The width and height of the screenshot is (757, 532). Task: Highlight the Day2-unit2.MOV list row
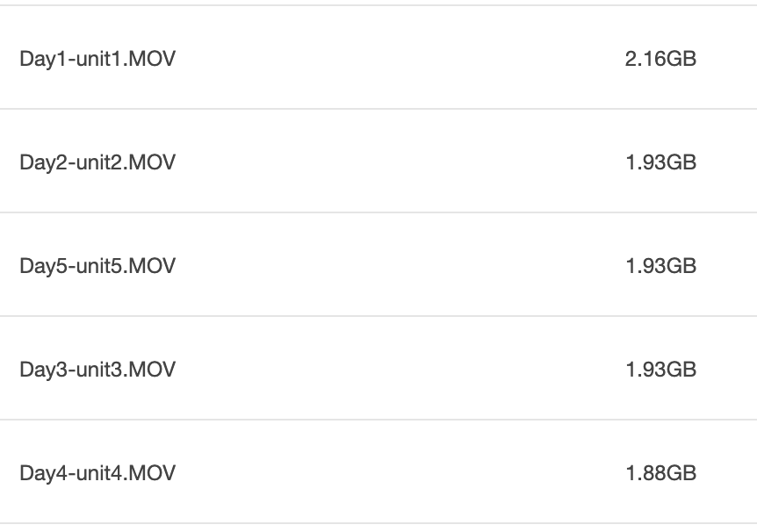click(378, 163)
